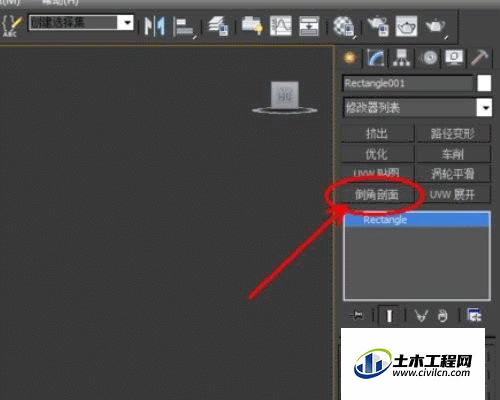Apply the 路径变形 modifier button
The width and height of the screenshot is (500, 400).
(453, 134)
